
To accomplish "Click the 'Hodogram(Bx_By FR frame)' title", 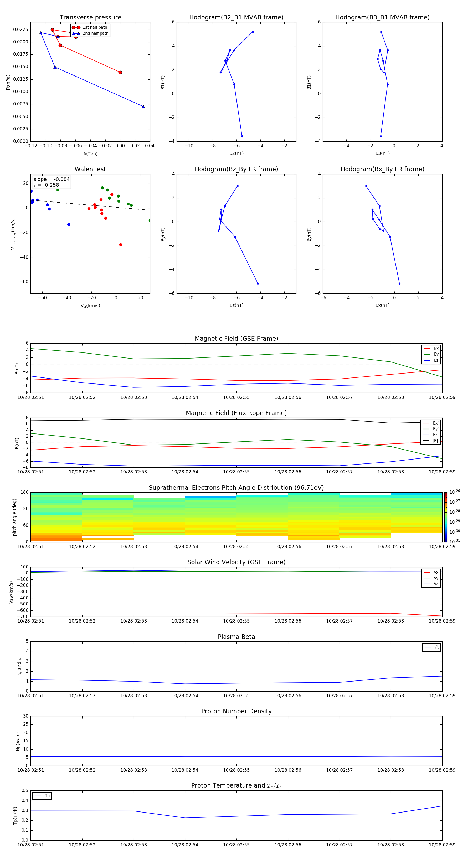I will pyautogui.click(x=382, y=169).
